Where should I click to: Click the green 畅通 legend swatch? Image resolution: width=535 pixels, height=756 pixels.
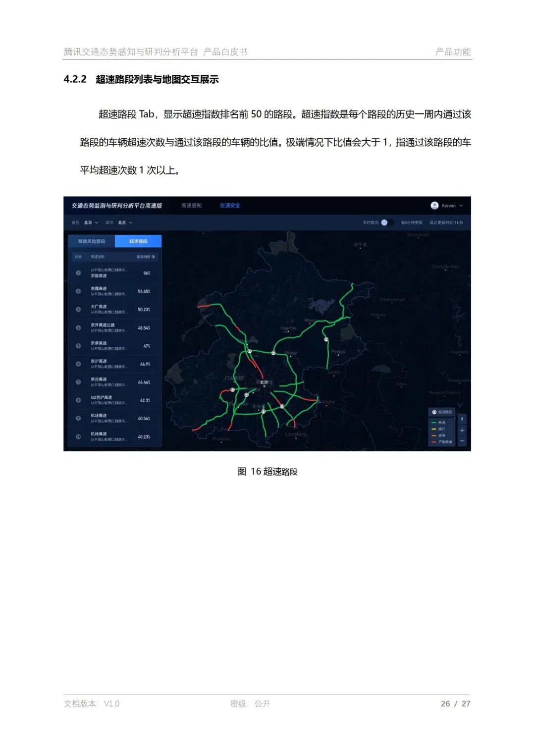pyautogui.click(x=434, y=423)
